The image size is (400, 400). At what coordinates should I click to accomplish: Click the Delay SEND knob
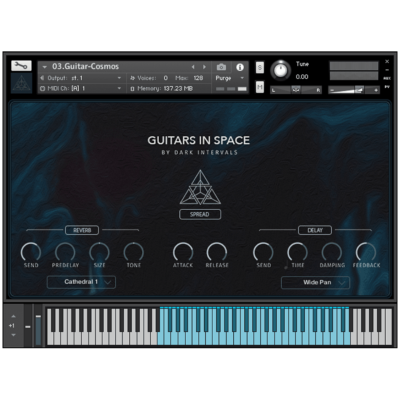(x=263, y=252)
